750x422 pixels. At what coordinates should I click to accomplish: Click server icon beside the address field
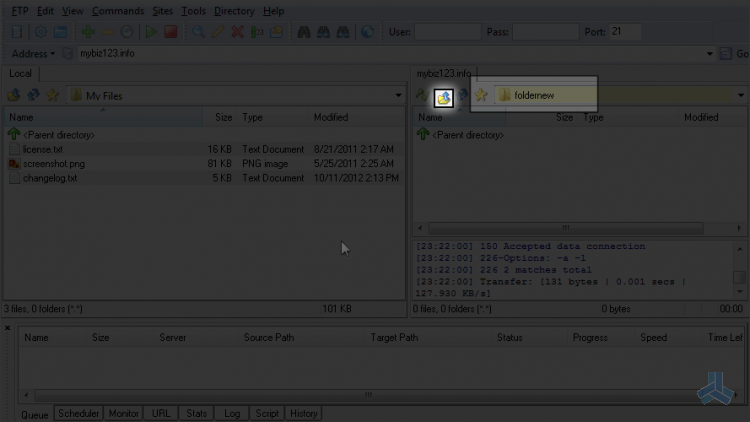click(68, 54)
